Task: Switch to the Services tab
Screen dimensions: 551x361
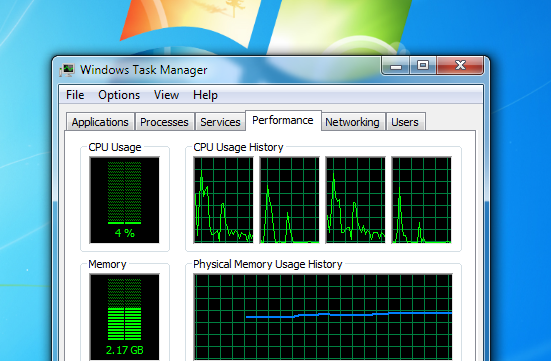Action: pyautogui.click(x=220, y=122)
